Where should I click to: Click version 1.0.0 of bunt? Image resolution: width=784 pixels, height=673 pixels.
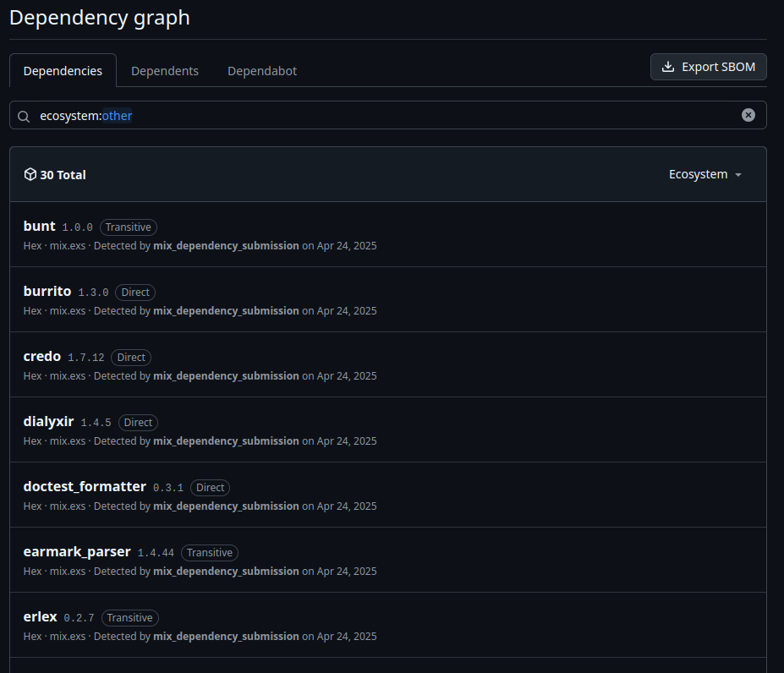pyautogui.click(x=78, y=227)
